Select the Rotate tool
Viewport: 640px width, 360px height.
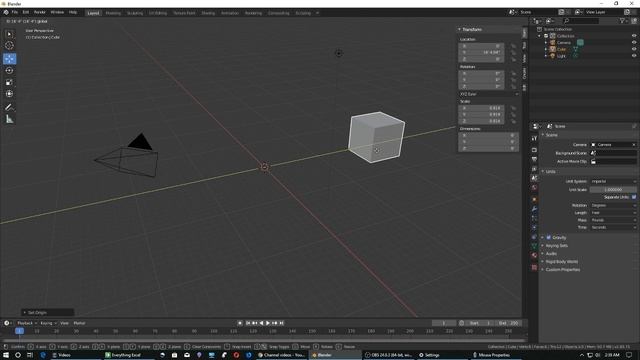(x=9, y=71)
